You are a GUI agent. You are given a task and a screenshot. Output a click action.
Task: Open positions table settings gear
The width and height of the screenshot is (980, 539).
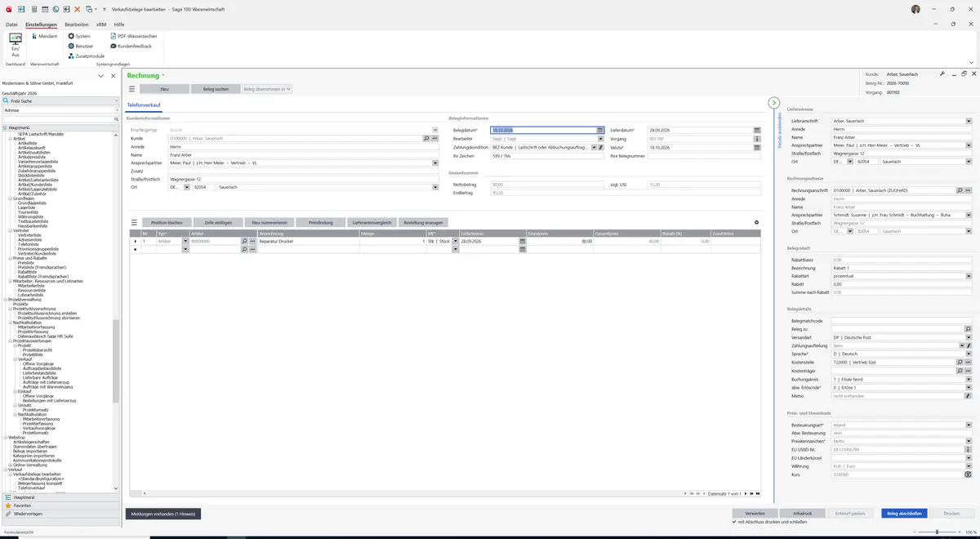coord(756,222)
